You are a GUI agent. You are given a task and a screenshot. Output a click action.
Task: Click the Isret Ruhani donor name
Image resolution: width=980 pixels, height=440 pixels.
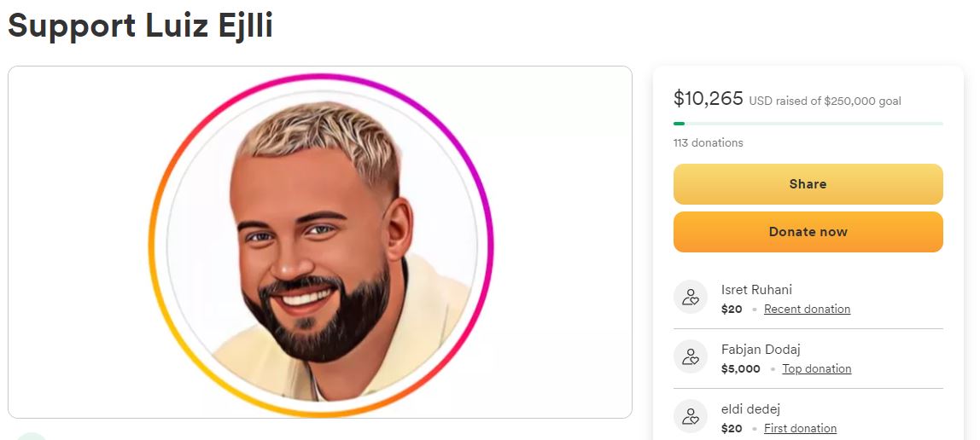coord(756,290)
